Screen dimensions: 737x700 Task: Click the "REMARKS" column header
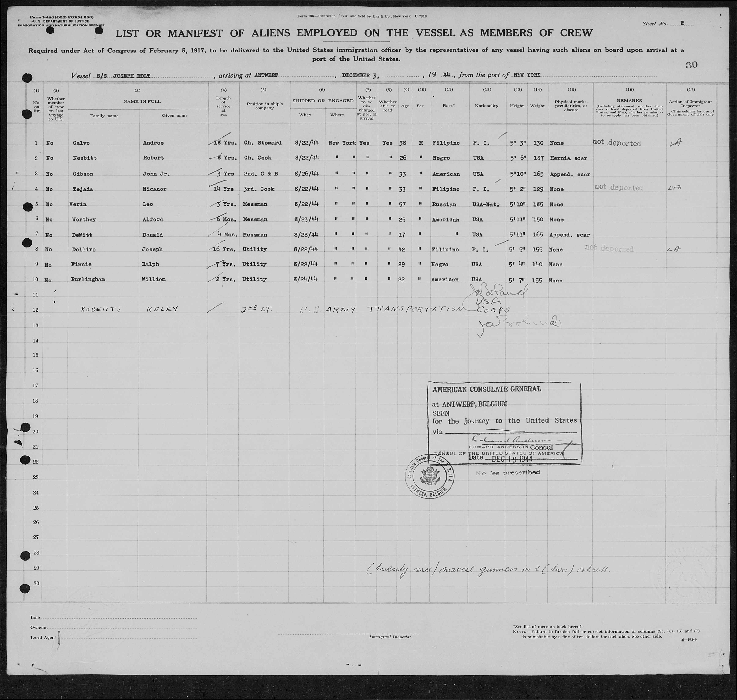point(630,101)
